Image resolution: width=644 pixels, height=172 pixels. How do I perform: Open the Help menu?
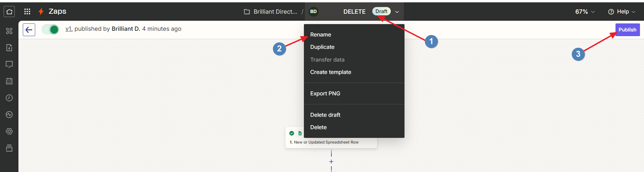(x=622, y=12)
